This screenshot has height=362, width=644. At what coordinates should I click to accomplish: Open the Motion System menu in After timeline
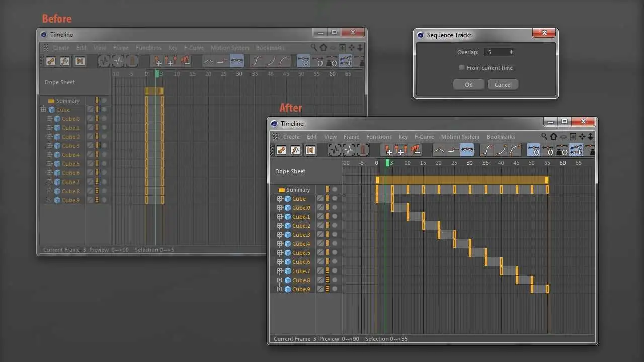point(460,137)
